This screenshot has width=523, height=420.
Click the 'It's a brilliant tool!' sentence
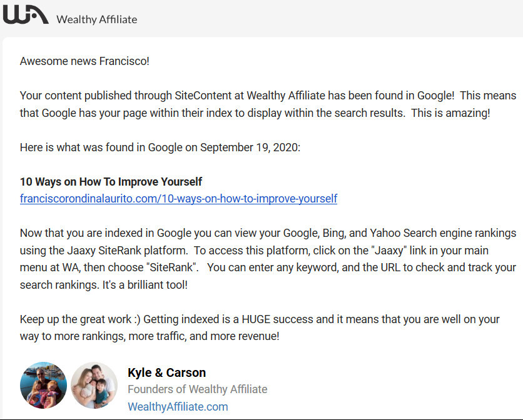point(145,284)
